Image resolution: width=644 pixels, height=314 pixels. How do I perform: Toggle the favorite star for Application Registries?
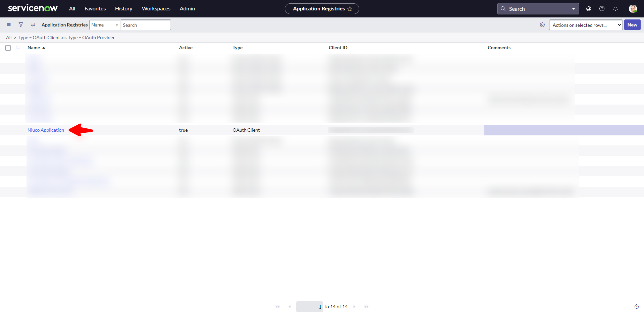click(x=350, y=9)
